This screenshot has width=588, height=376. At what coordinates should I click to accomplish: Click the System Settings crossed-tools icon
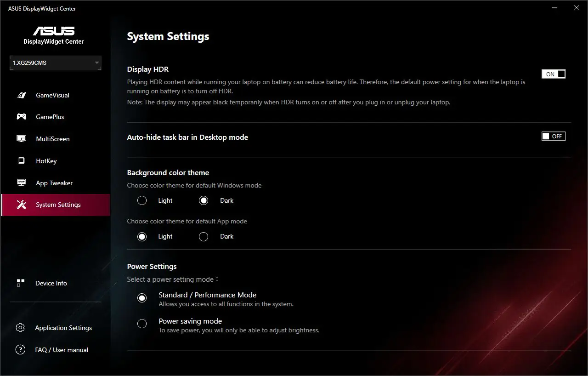pyautogui.click(x=21, y=205)
